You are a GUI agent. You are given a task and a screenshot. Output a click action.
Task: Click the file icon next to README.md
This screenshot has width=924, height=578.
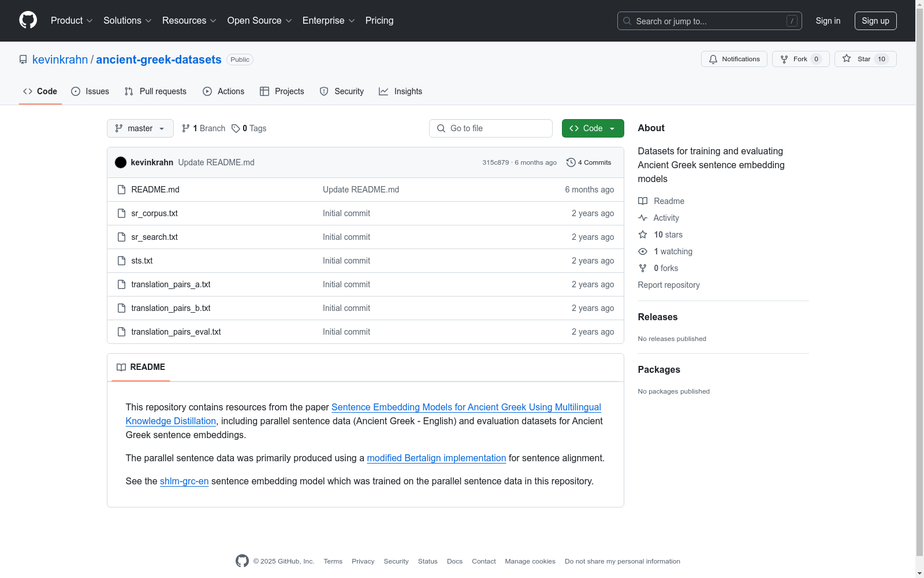coord(121,190)
